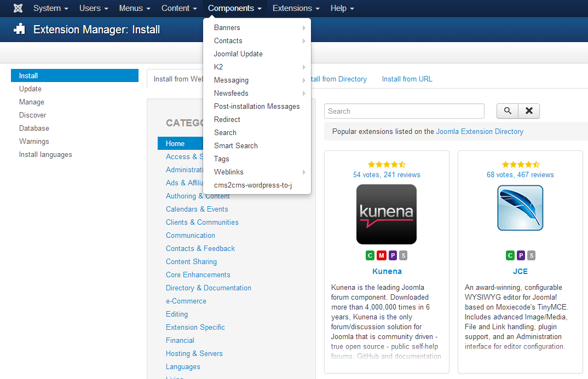Click the Joomla logo icon

(x=18, y=8)
